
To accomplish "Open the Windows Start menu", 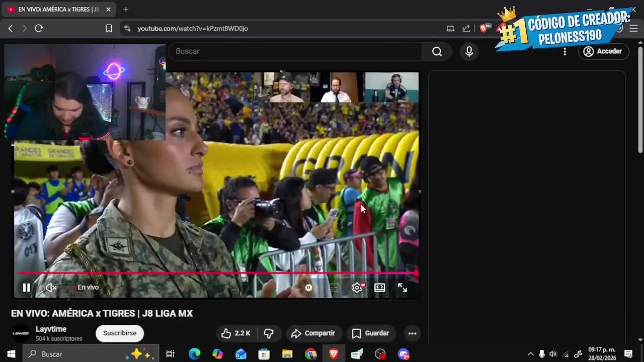I will pos(11,354).
